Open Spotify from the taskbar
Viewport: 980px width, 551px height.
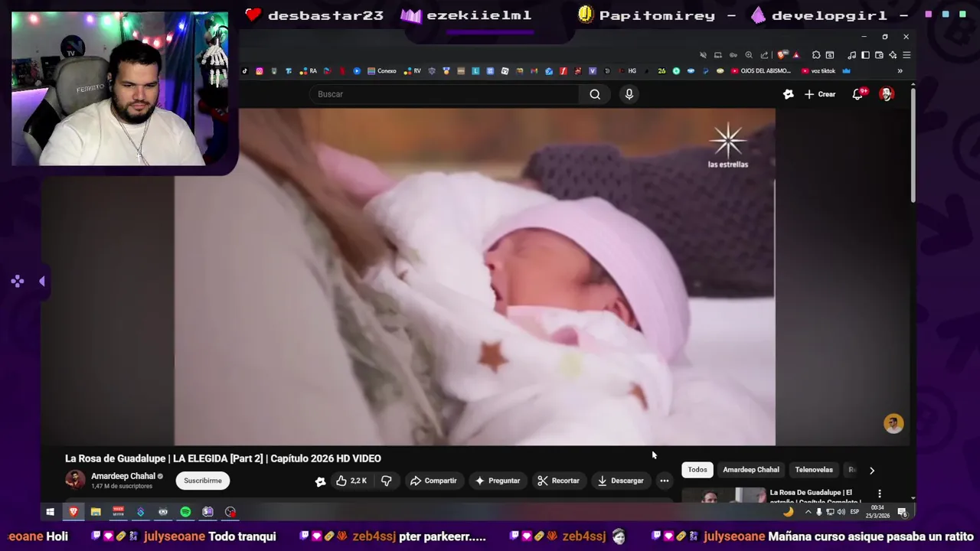[x=185, y=512]
